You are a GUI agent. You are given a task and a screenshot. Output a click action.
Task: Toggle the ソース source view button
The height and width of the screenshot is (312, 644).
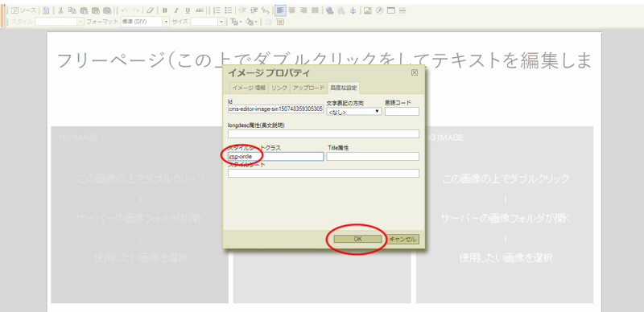(x=24, y=10)
